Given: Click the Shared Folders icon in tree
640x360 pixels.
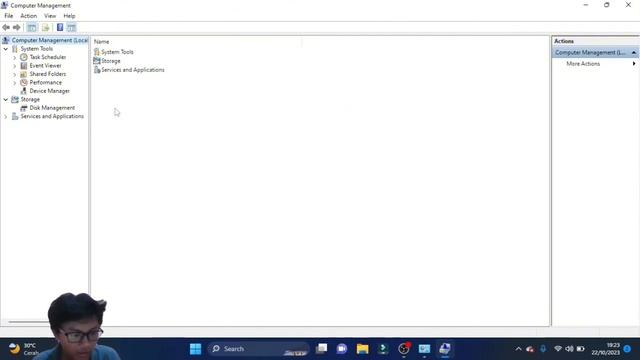Looking at the screenshot, I should tap(24, 74).
